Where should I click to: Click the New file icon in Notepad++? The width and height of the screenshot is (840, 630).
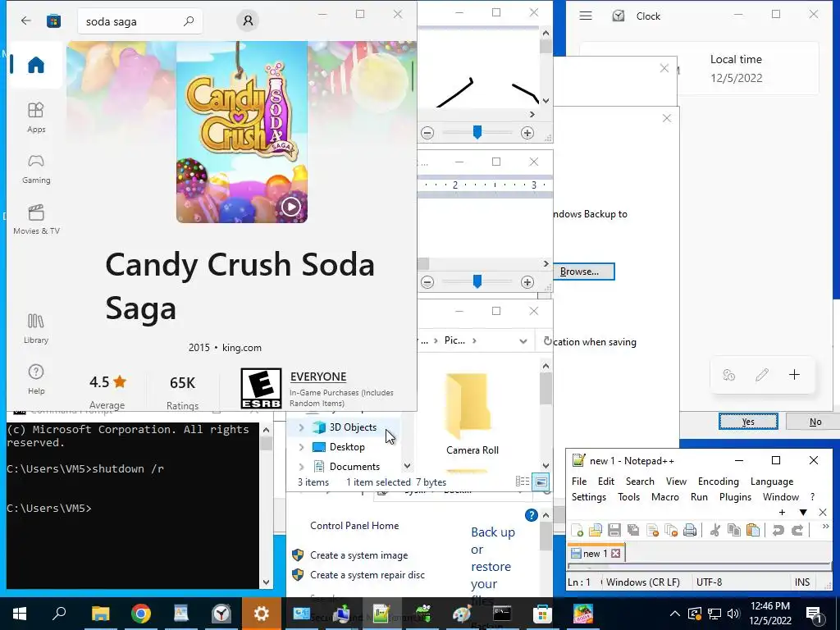click(x=577, y=531)
